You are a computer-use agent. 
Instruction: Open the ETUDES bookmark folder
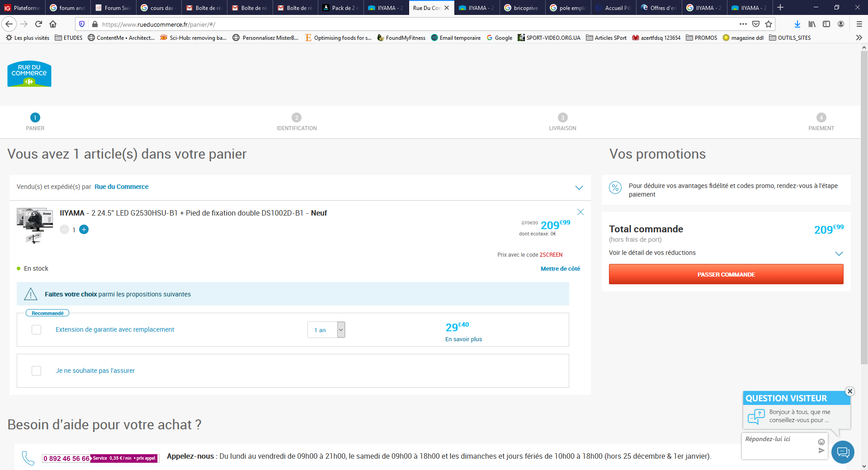pos(69,38)
